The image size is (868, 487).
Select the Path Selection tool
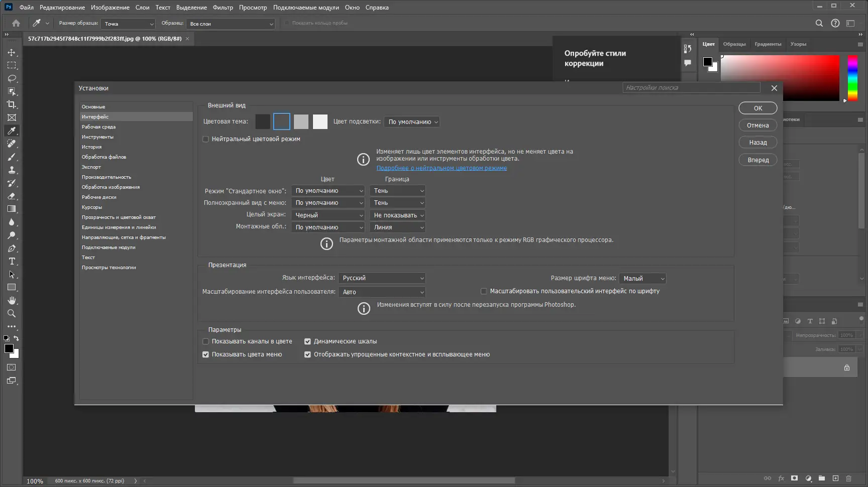12,274
